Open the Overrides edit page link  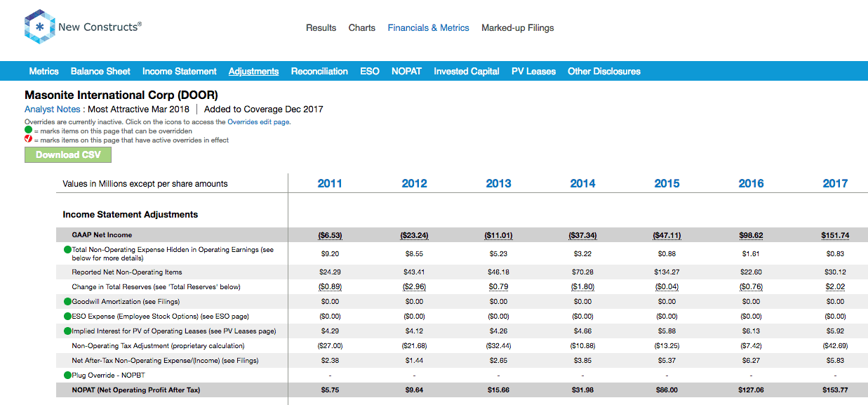pyautogui.click(x=258, y=122)
